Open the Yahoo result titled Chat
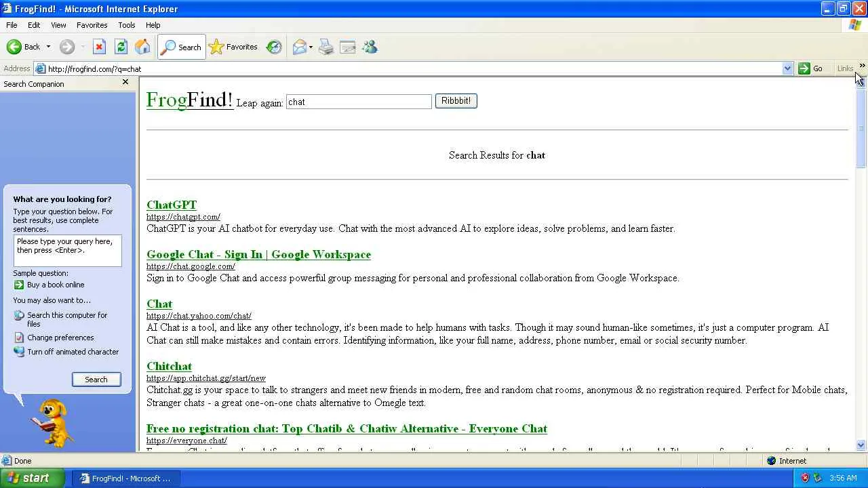This screenshot has height=488, width=868. (x=159, y=304)
